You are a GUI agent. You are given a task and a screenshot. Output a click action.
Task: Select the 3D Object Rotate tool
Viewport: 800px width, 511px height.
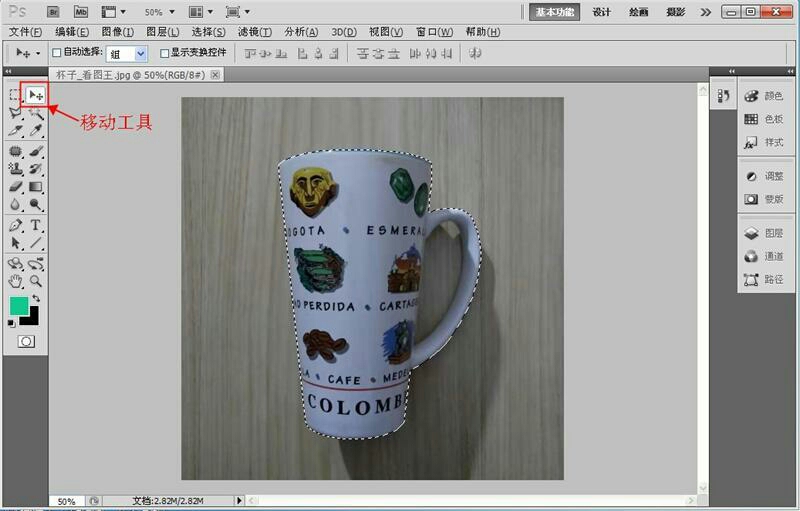click(15, 264)
